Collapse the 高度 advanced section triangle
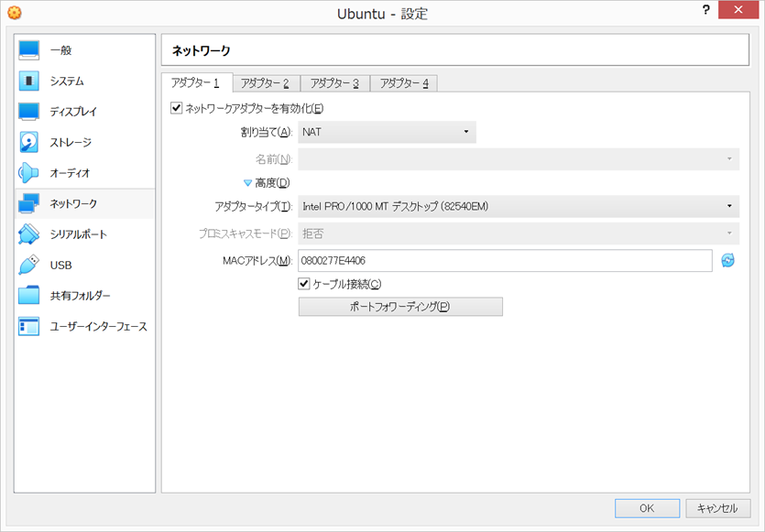 point(247,183)
